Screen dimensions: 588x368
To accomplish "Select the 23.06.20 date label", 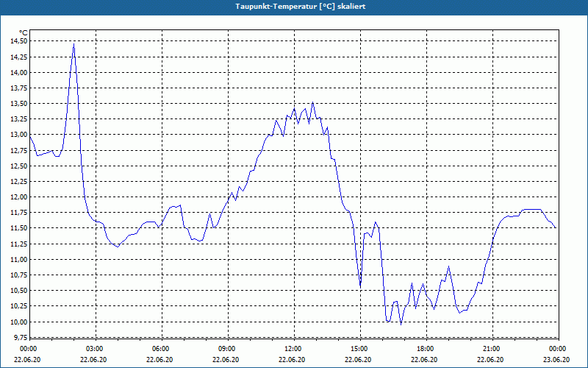I will click(x=557, y=359).
